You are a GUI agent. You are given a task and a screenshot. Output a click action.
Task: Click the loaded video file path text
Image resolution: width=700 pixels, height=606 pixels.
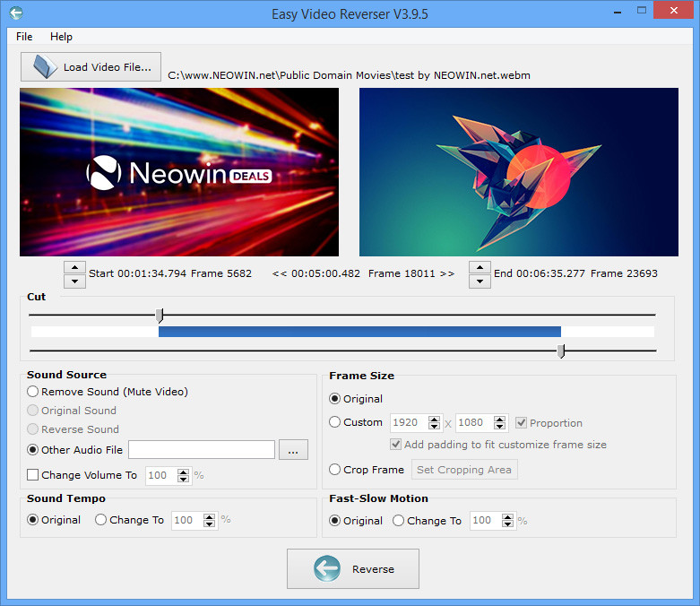[x=350, y=75]
